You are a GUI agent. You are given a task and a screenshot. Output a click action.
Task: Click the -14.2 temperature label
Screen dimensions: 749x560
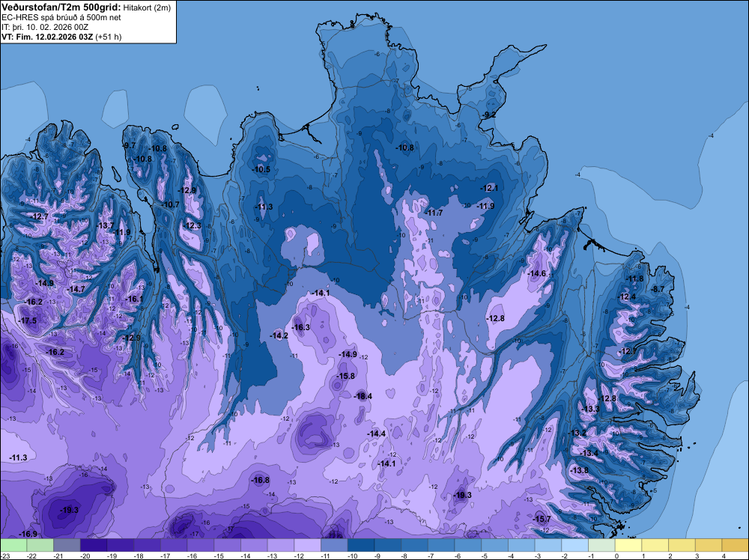pos(279,335)
